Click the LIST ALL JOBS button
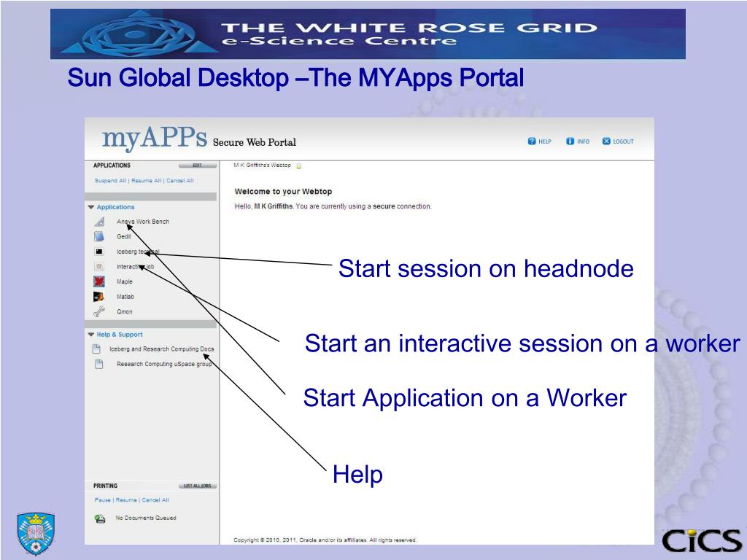This screenshot has height=560, width=747. point(197,486)
